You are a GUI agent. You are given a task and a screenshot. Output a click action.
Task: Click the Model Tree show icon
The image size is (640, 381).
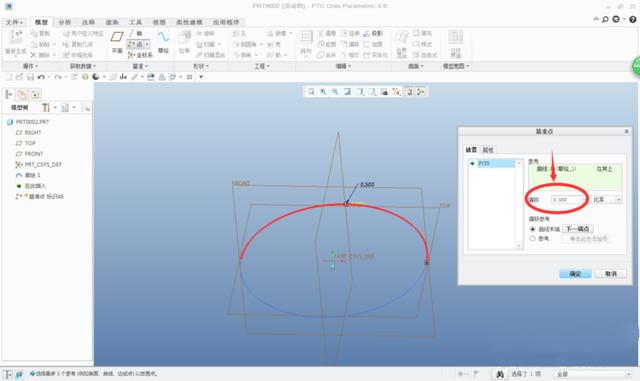click(x=8, y=95)
